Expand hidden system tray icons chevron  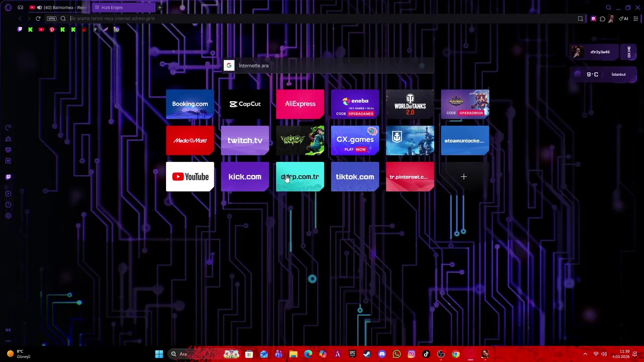coord(585,354)
